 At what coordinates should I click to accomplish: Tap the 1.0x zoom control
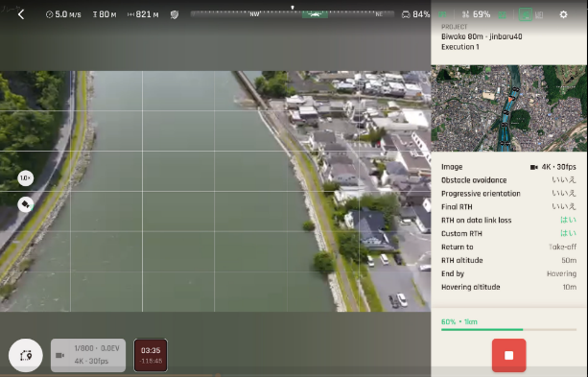pos(26,177)
